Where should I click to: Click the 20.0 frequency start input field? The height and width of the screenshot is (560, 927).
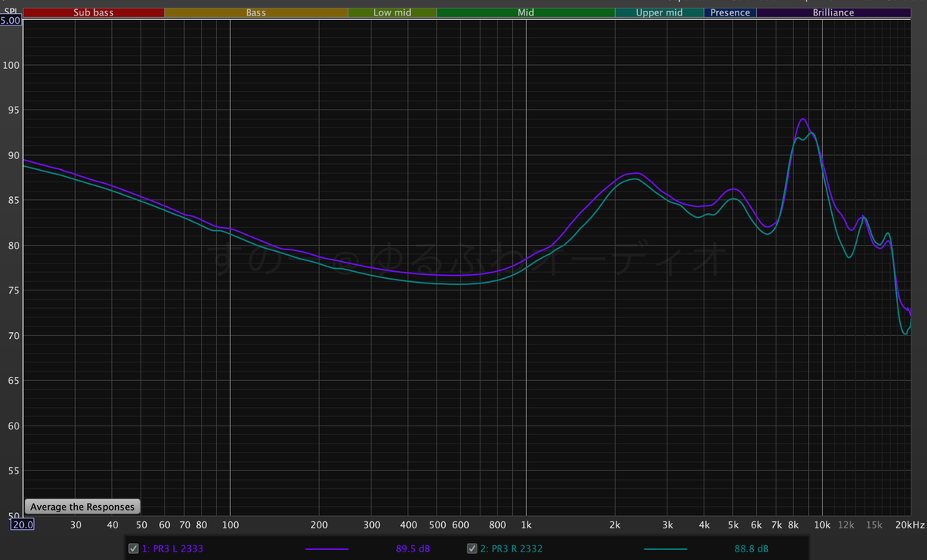pyautogui.click(x=22, y=524)
